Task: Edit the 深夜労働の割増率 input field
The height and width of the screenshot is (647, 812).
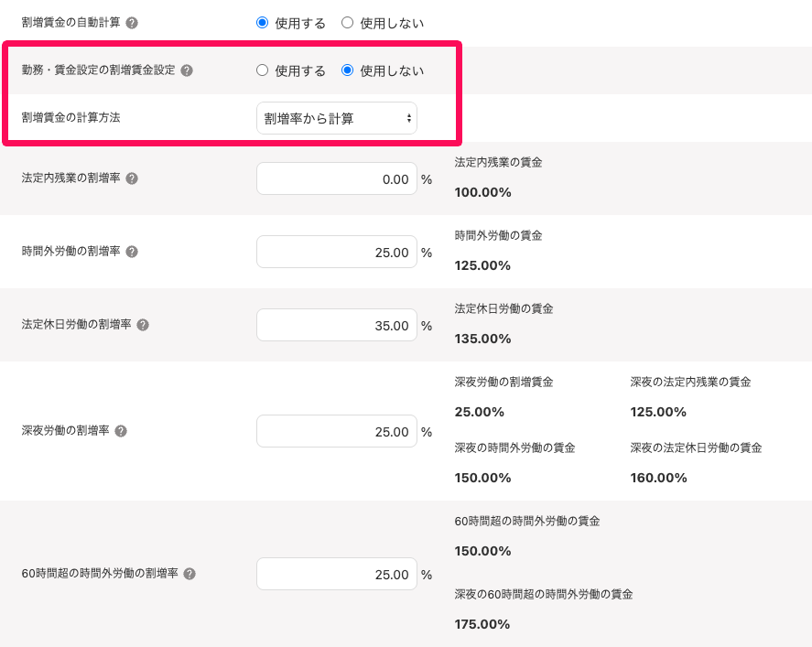Action: coord(337,431)
